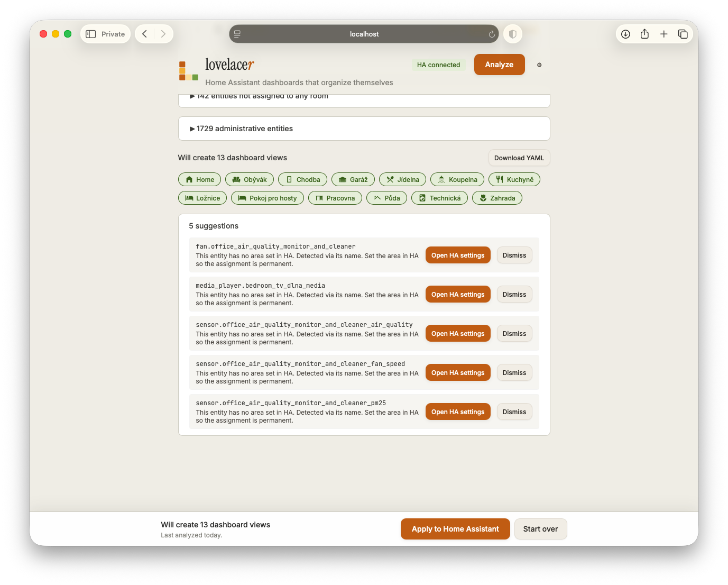This screenshot has height=585, width=728.
Task: Click the Analyze button
Action: point(499,65)
